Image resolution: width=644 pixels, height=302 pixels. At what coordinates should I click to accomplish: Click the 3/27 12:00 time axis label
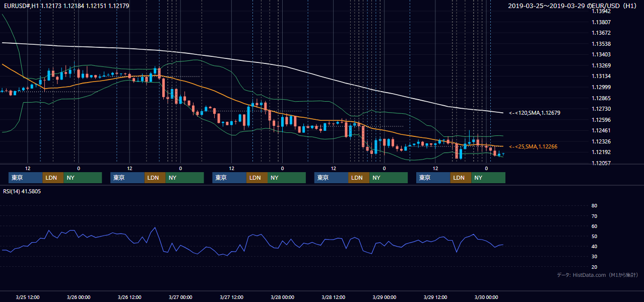(231, 297)
